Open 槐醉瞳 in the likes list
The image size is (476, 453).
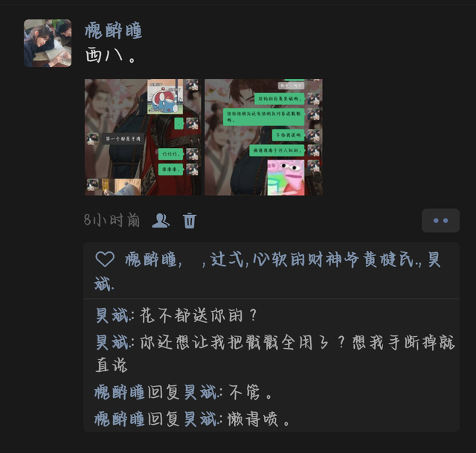click(x=151, y=260)
